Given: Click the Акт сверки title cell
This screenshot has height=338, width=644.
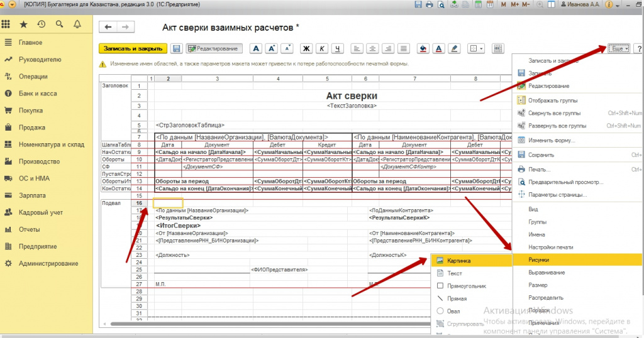Looking at the screenshot, I should tap(352, 95).
